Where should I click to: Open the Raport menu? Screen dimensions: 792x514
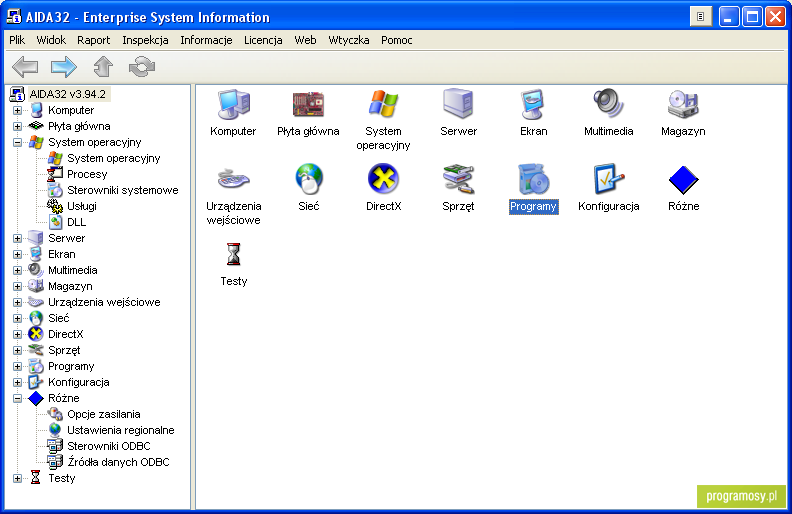pos(93,40)
